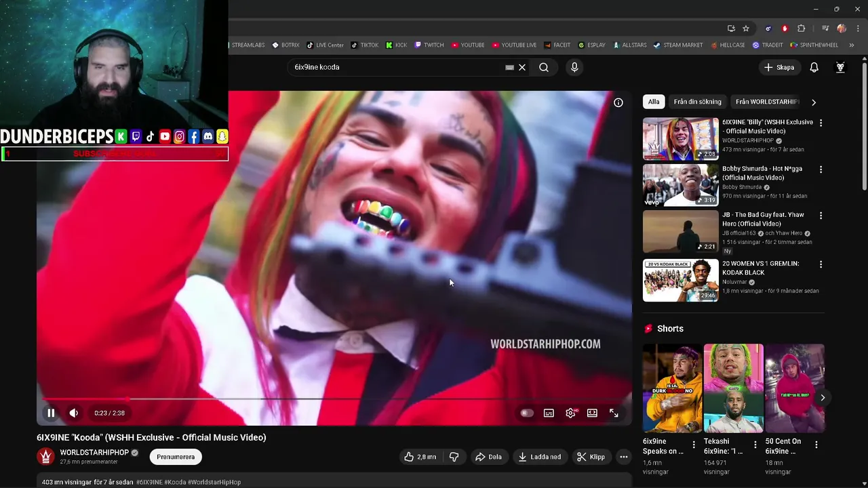Open options menu for 6IX9INE Billy
868x488 pixels.
[821, 123]
